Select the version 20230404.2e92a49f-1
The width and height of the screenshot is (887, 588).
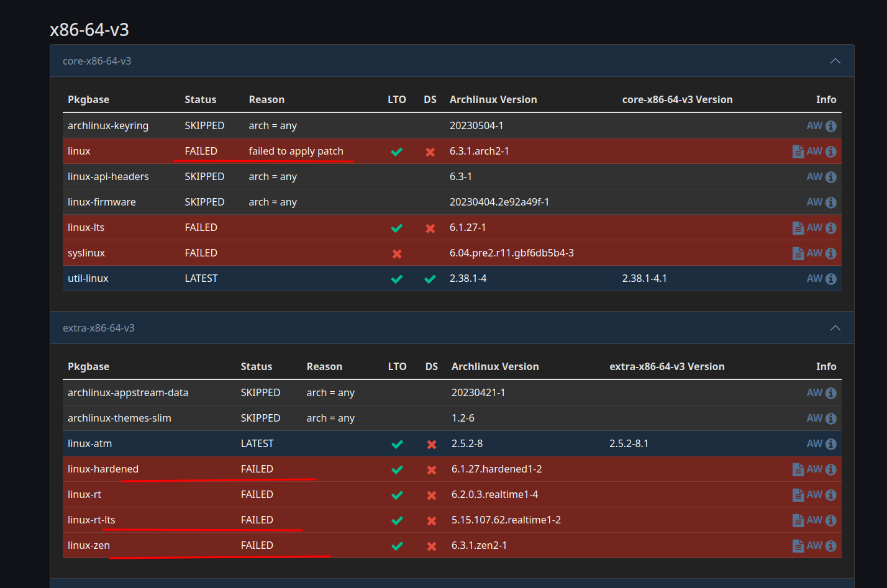click(x=499, y=202)
